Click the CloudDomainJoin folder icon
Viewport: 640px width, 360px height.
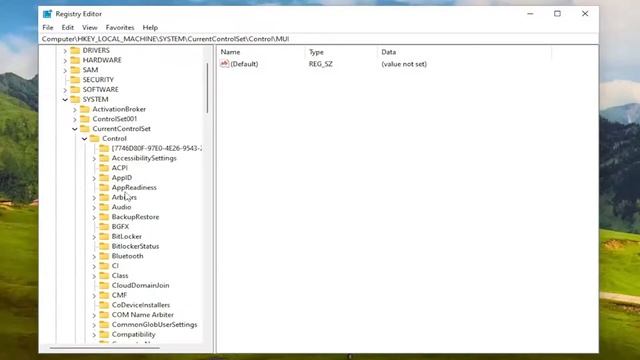pos(104,285)
